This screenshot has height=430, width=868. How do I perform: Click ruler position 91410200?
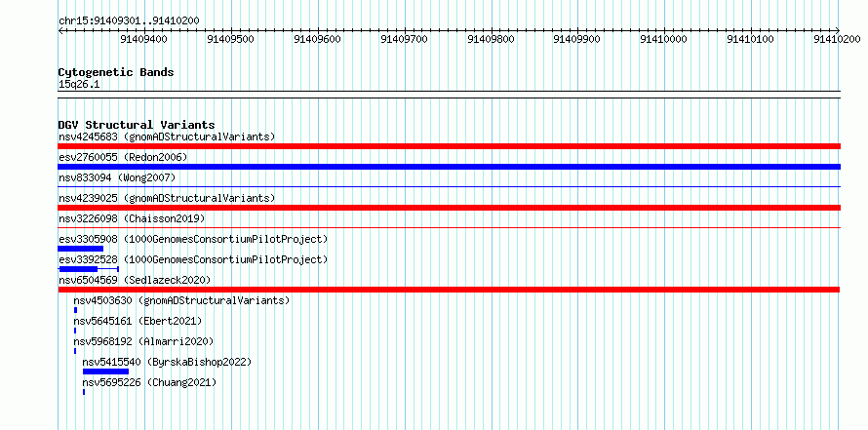[x=837, y=39]
